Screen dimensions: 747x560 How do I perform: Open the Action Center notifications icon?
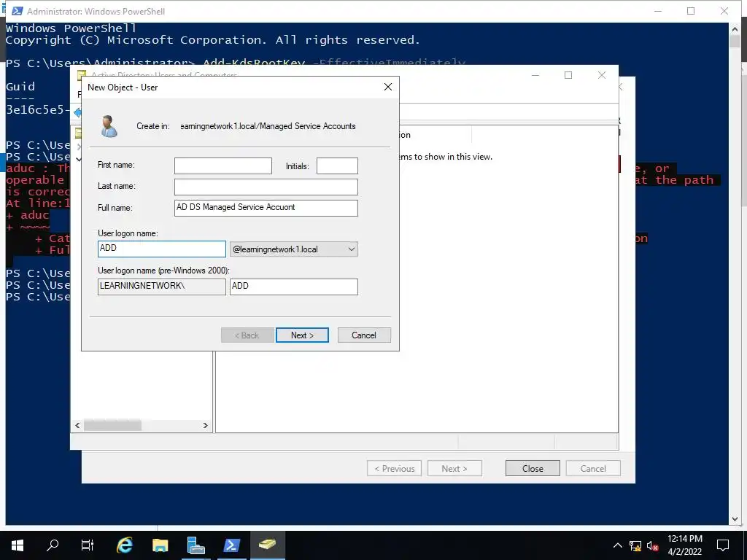tap(723, 545)
